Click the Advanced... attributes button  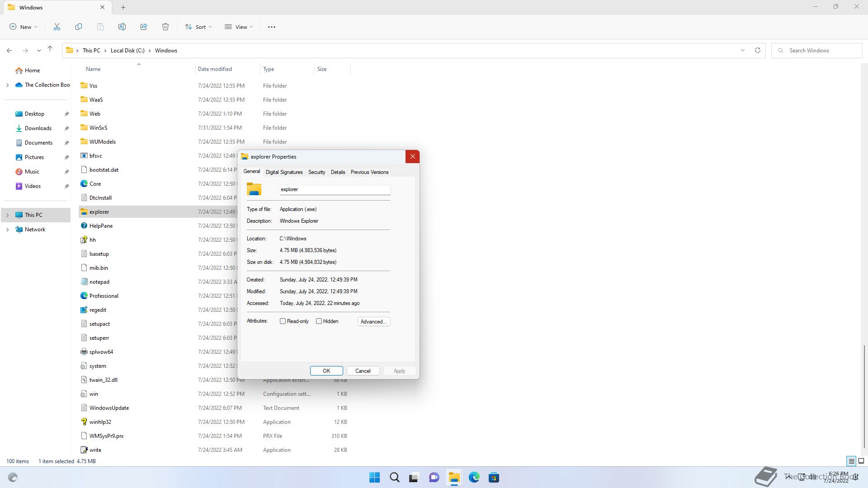[373, 322]
